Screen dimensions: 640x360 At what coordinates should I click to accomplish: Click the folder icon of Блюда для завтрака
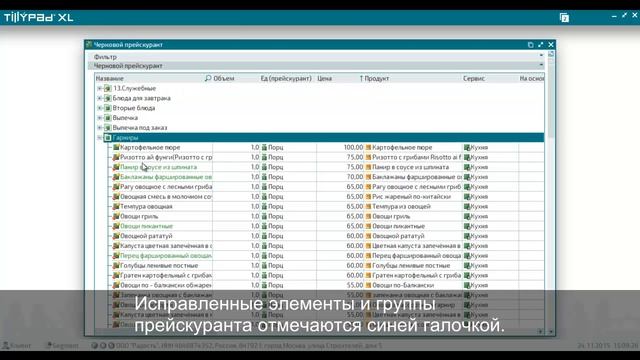[x=108, y=98]
